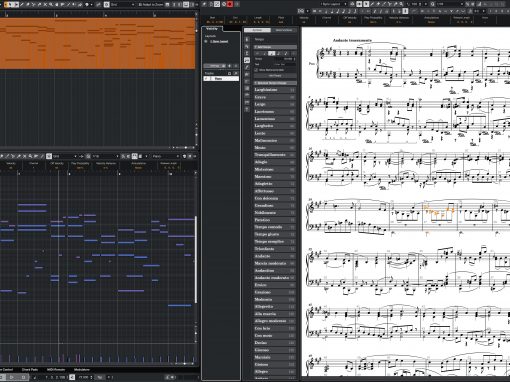Open the 1/16 quantize dropdown in score toolbar
This screenshot has width=510, height=382.
click(x=450, y=4)
